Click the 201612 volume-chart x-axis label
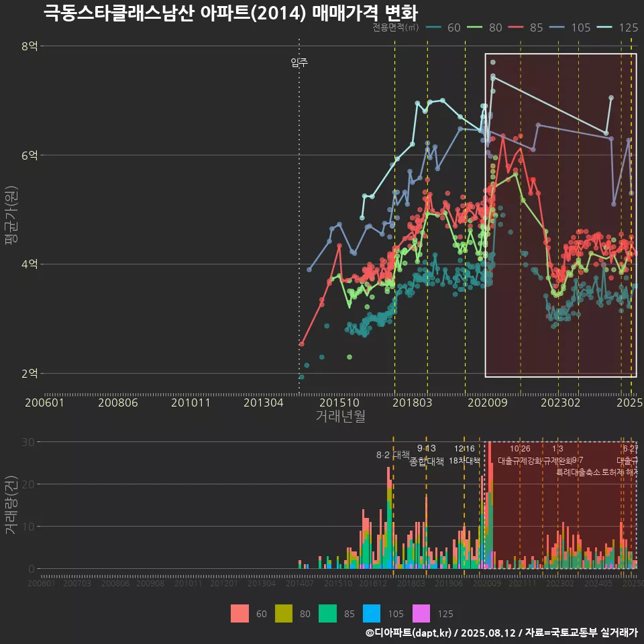 pos(373,583)
